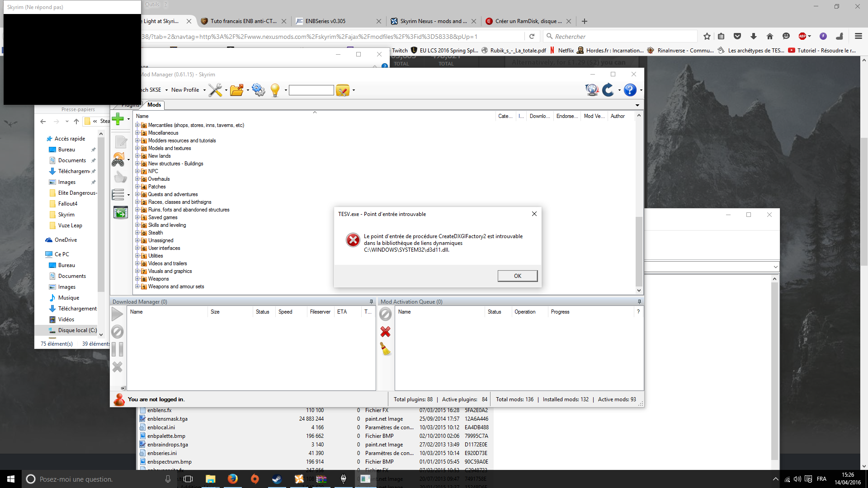Click the wrench and screwdriver tools icon

click(x=215, y=90)
